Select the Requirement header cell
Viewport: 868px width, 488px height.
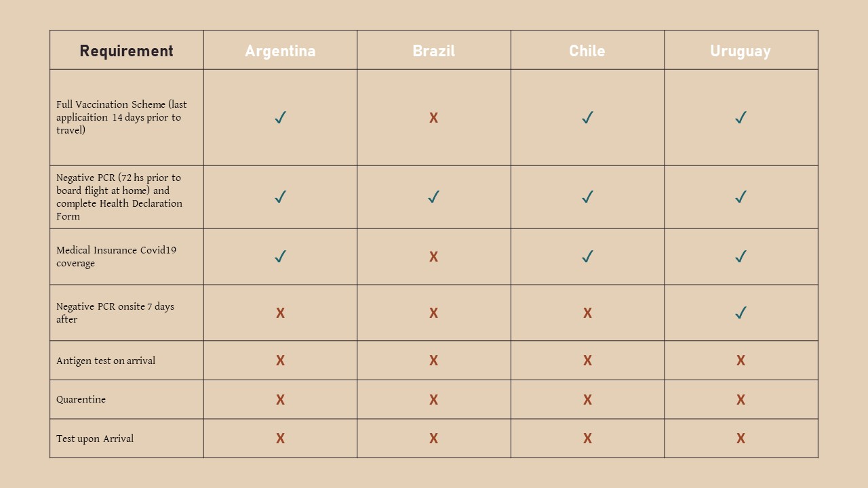(127, 50)
